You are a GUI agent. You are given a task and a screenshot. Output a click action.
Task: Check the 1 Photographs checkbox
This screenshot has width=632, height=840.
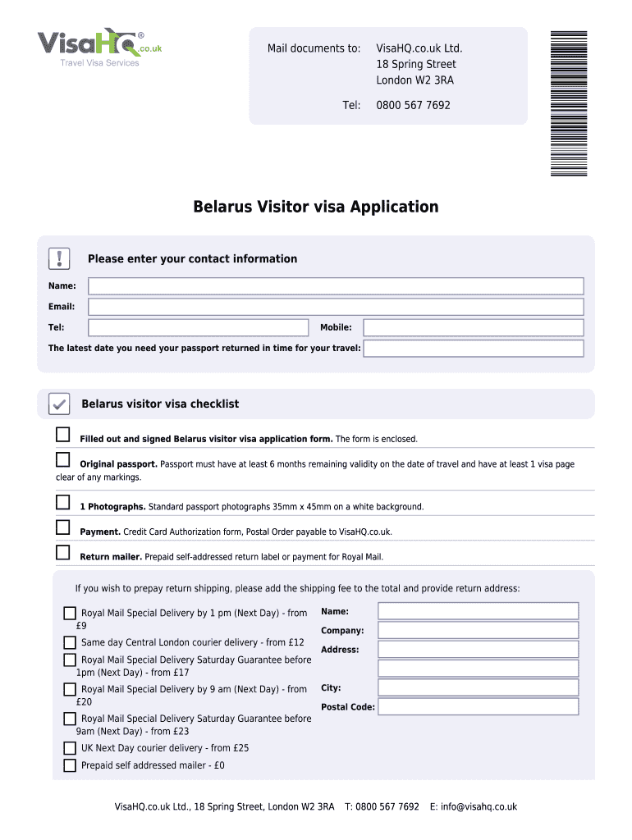[63, 502]
